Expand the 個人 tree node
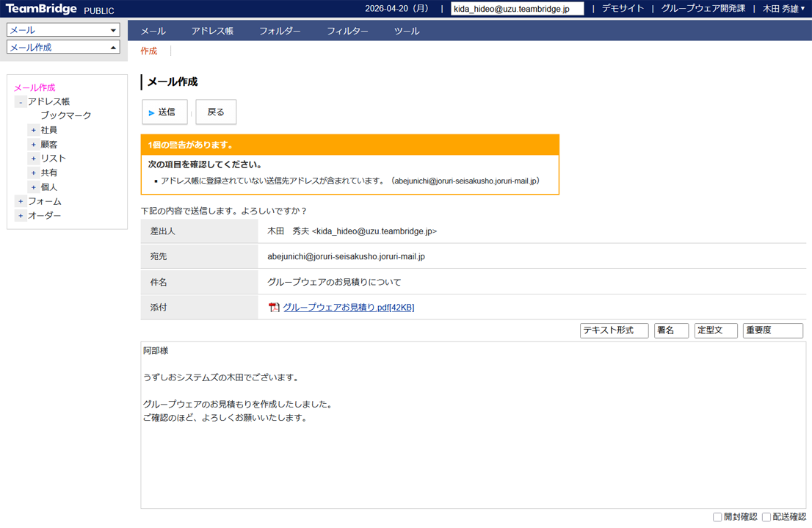 point(34,187)
